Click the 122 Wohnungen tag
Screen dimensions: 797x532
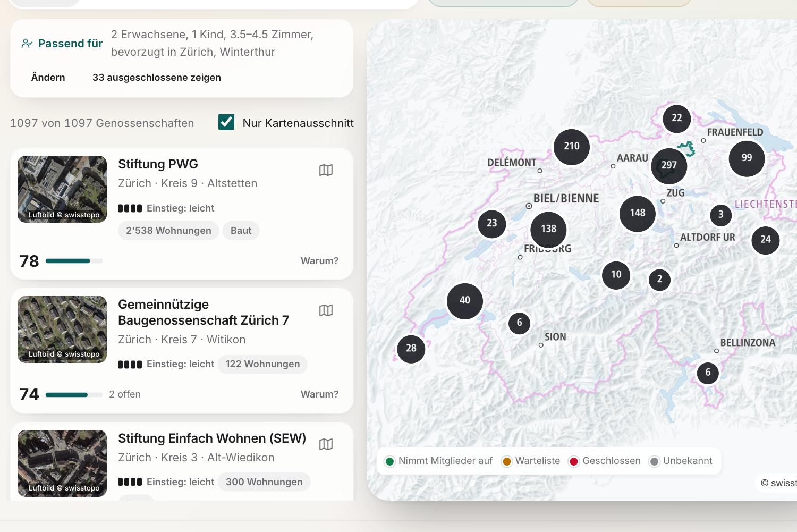click(x=262, y=365)
